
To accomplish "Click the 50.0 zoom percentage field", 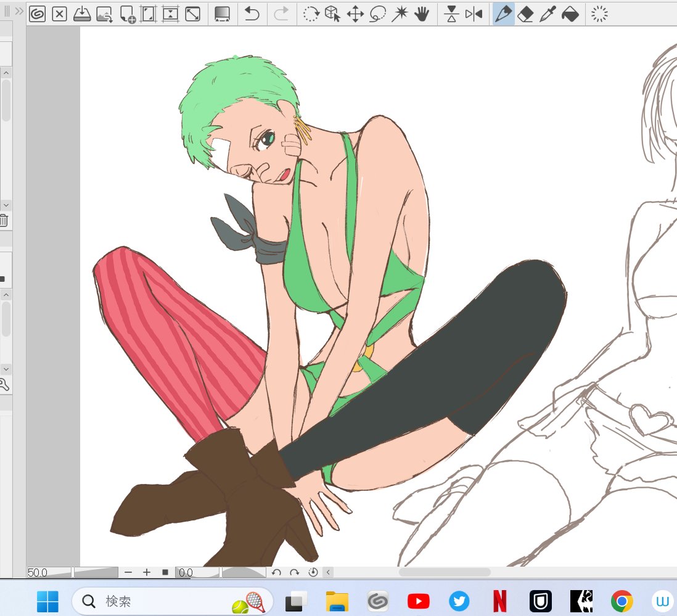I will (x=48, y=572).
